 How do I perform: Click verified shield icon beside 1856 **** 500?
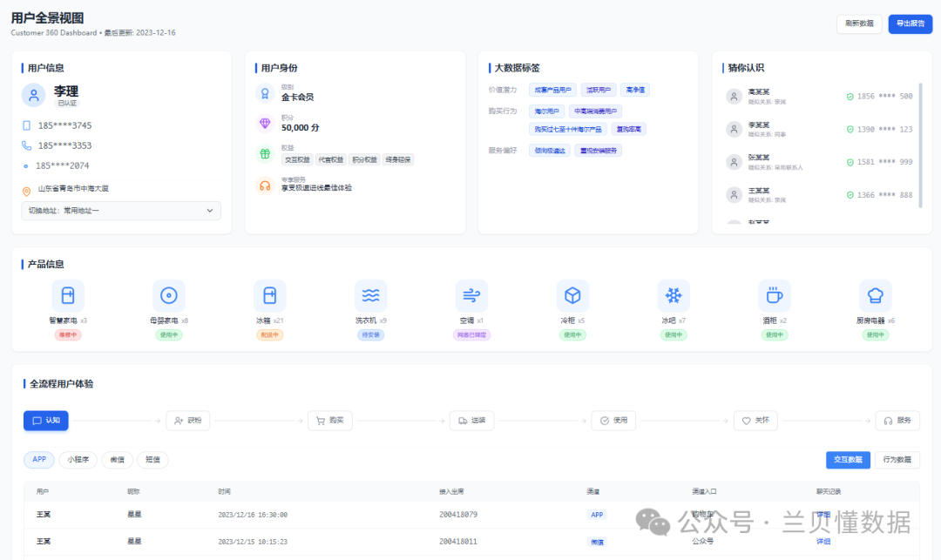pos(850,97)
